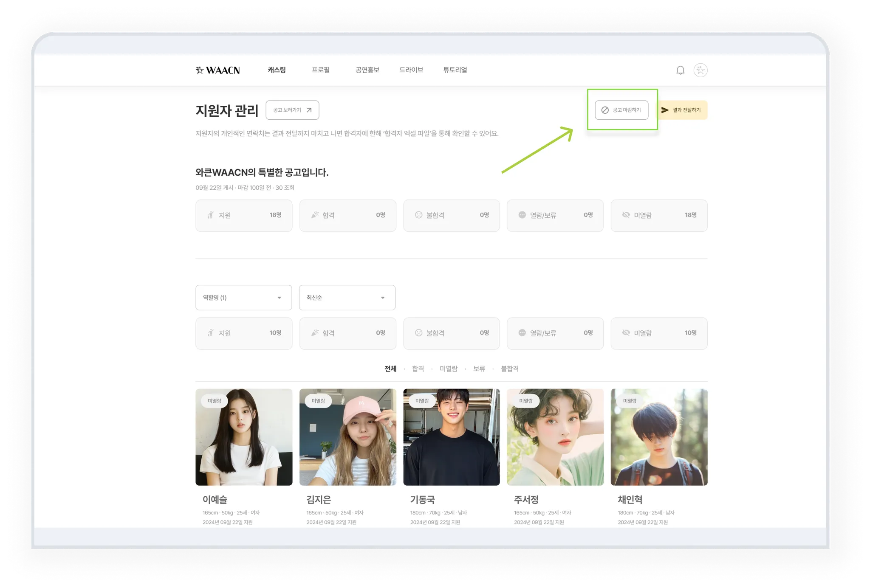Click the send icon in 결과 전달하기
This screenshot has width=870, height=588.
(x=665, y=110)
